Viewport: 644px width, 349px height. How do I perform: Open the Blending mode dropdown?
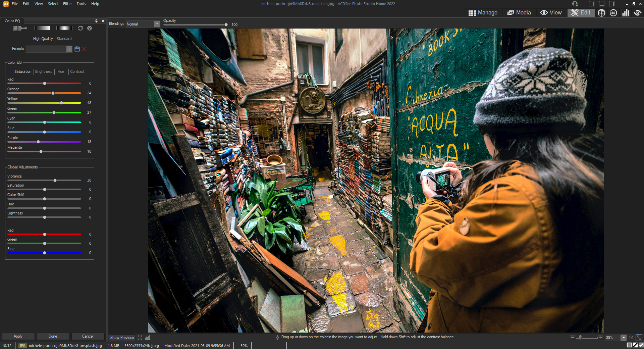[x=156, y=24]
